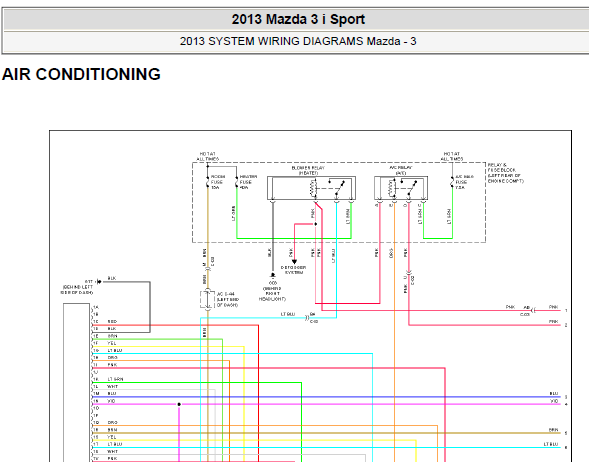Click the C-02 connector symbol on pink wire
589x462 pixels.
pos(409,272)
